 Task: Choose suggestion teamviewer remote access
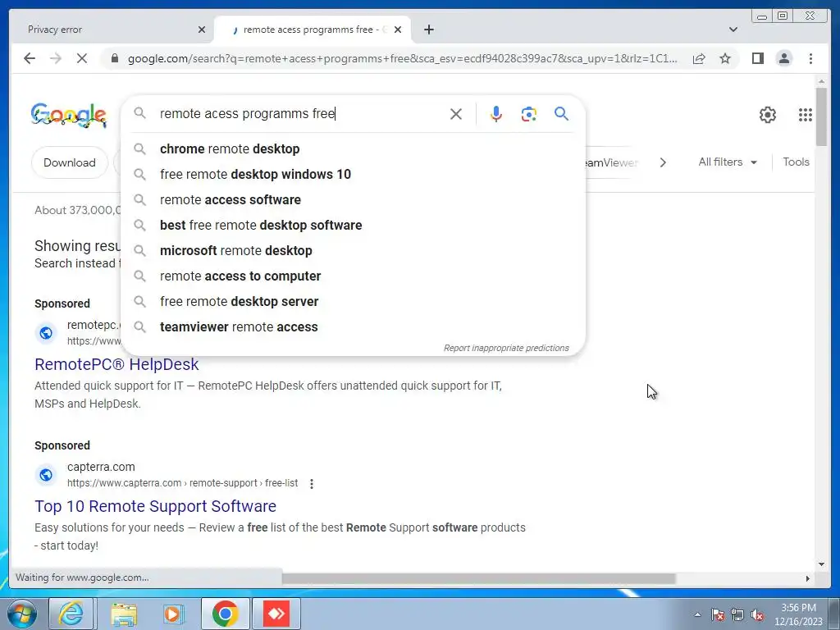point(354,326)
